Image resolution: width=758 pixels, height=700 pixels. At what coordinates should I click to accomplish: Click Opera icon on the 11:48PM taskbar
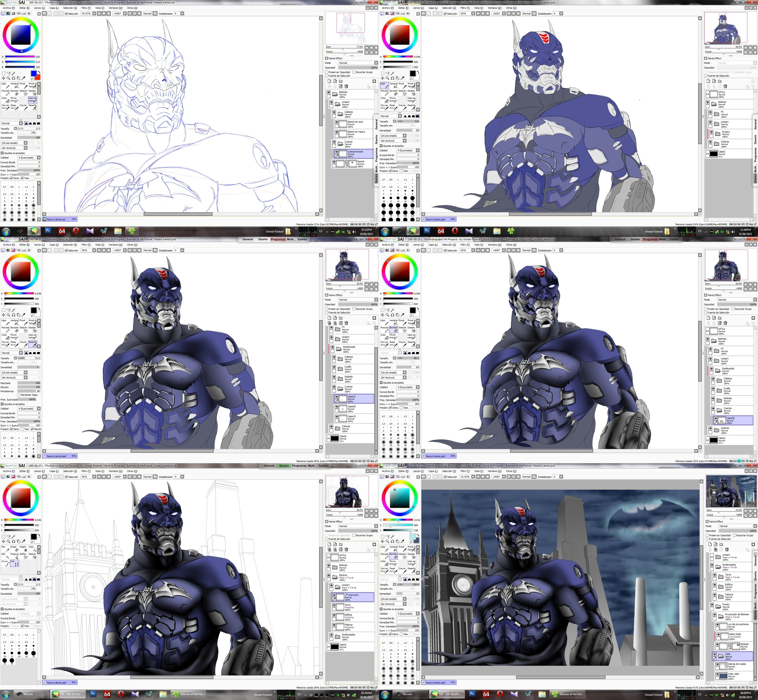[x=455, y=231]
